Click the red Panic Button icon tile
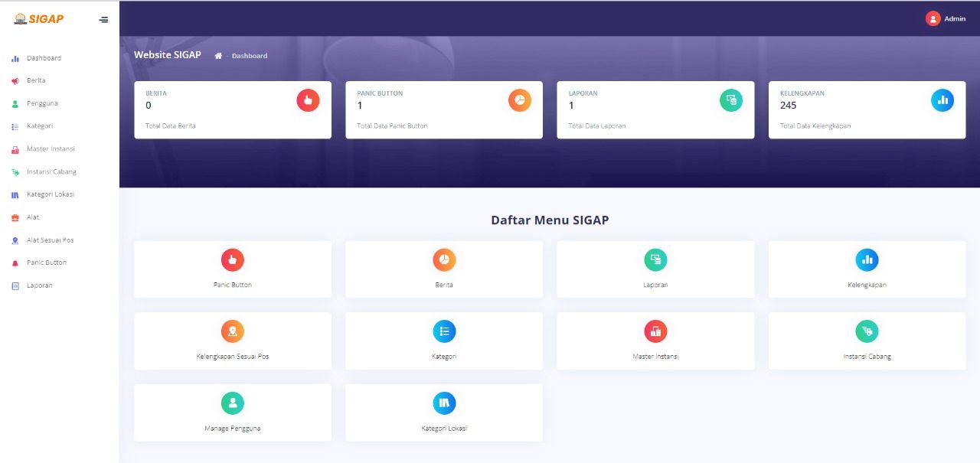 (x=232, y=259)
